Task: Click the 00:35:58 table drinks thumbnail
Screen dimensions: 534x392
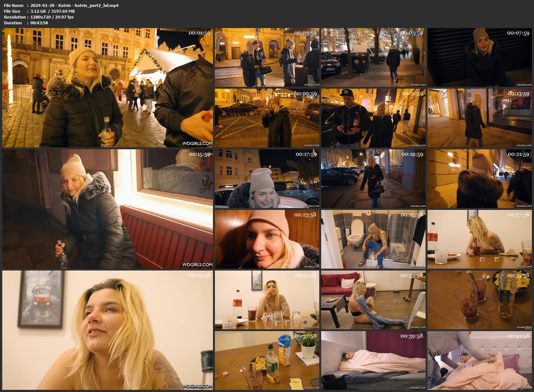Action: (x=480, y=300)
